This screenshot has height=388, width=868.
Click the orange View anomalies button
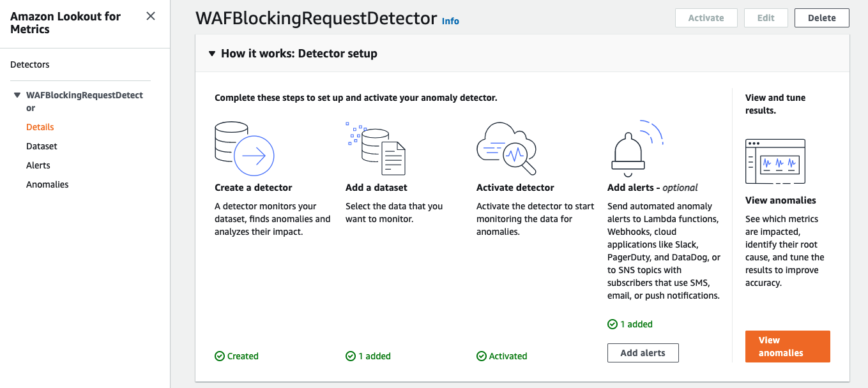[x=788, y=346]
